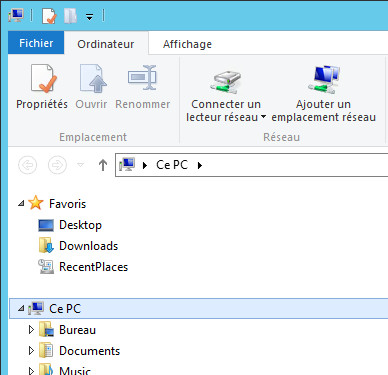Click the computer system icon in title bar
This screenshot has width=388, height=375.
click(16, 15)
